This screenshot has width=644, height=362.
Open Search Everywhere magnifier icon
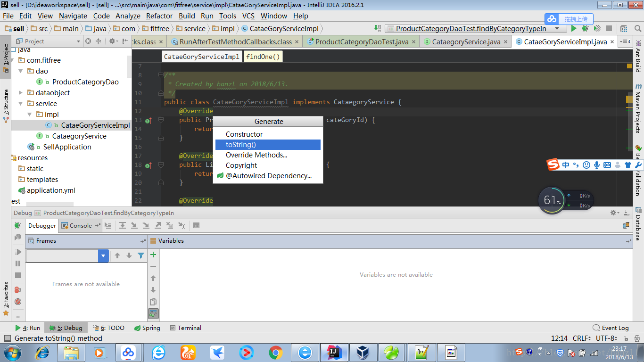pos(638,28)
